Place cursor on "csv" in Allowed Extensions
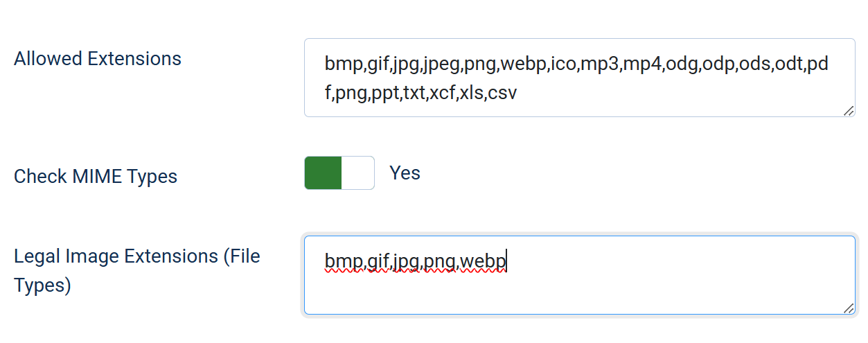Image resolution: width=868 pixels, height=343 pixels. pos(502,92)
